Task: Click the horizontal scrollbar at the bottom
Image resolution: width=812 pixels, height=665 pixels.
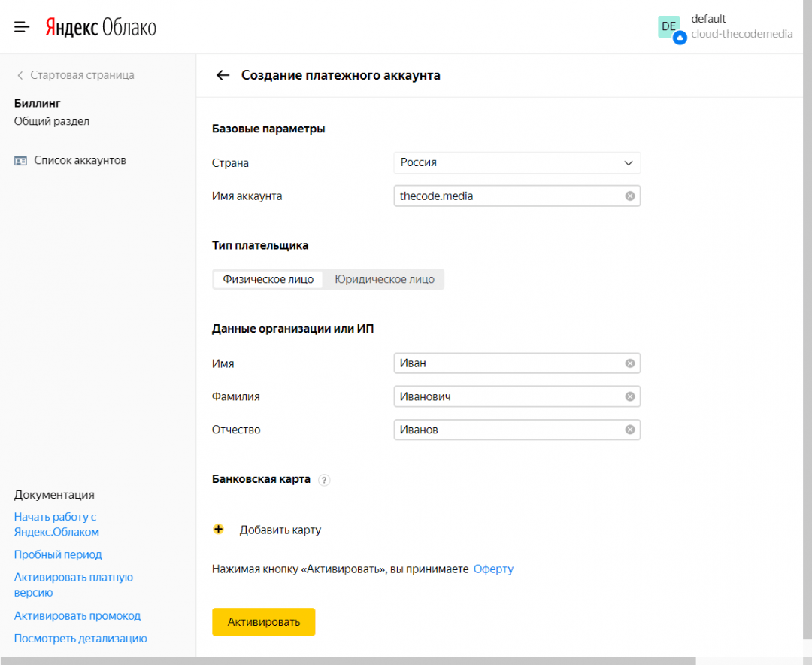Action: [x=348, y=660]
